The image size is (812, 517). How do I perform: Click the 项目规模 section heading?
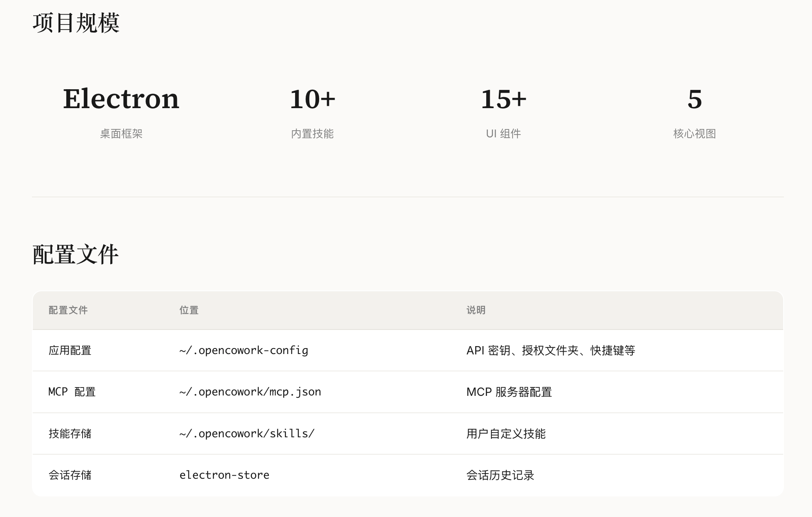[76, 23]
